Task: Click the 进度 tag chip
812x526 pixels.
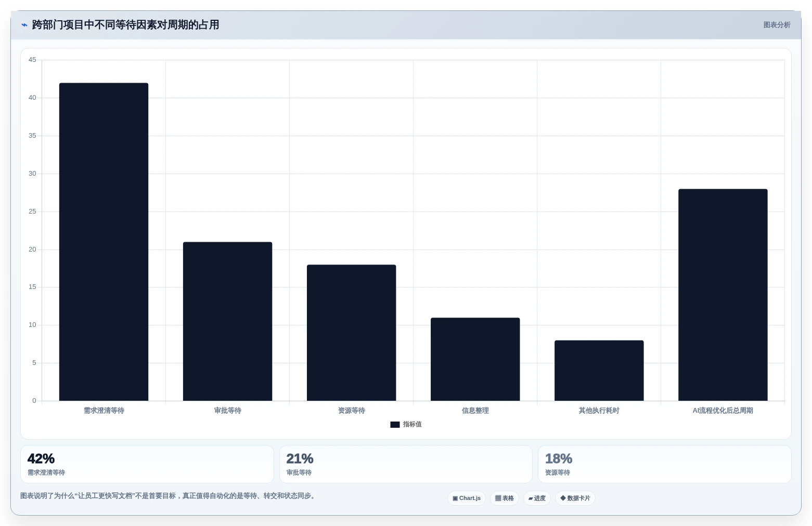Action: pyautogui.click(x=537, y=498)
